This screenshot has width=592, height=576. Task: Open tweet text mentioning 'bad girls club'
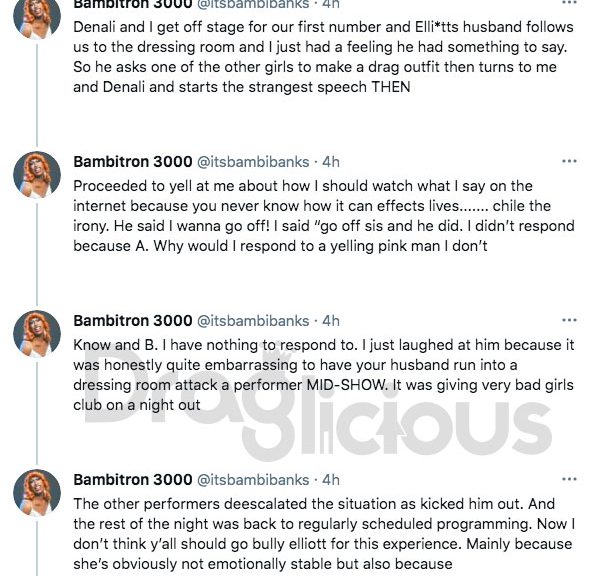[324, 375]
